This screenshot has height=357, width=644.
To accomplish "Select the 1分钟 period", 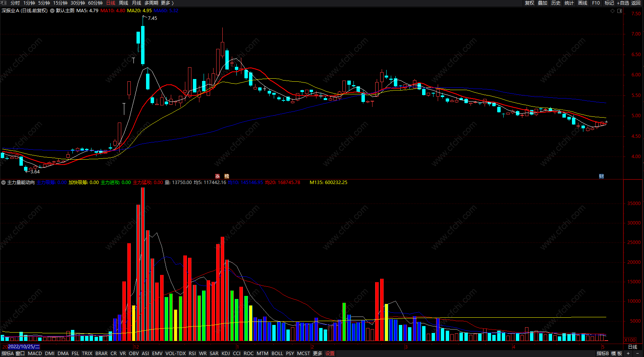I will [x=29, y=3].
